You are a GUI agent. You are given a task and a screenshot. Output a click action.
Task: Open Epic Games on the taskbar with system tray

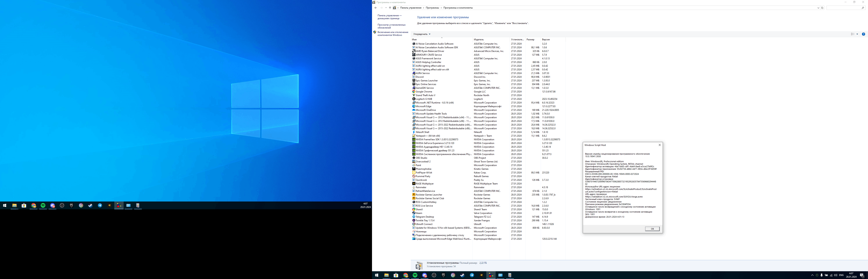point(443,275)
